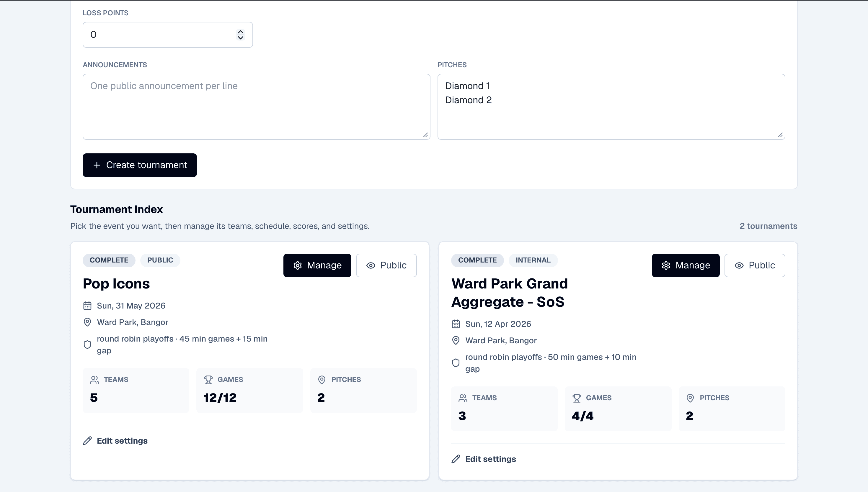Click the teams count 3 in Ward Park

[x=462, y=416]
